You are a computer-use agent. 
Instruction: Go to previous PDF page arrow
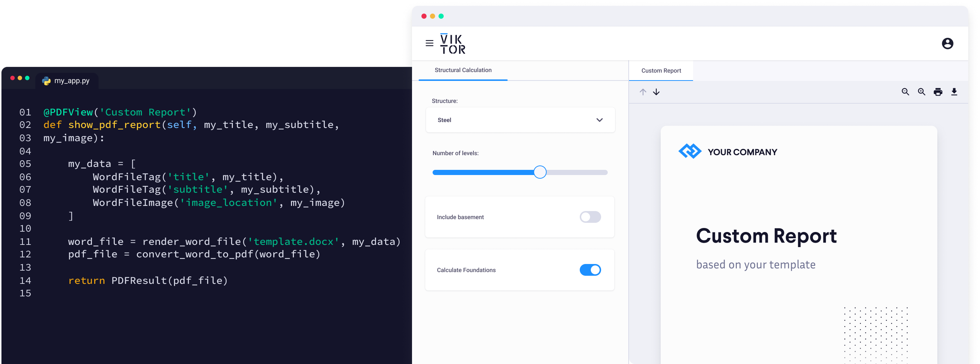643,92
